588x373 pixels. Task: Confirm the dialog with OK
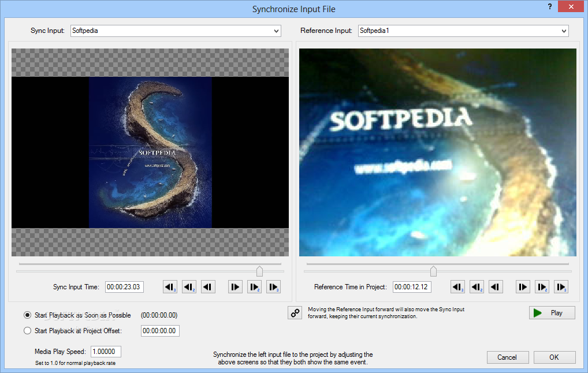[554, 357]
